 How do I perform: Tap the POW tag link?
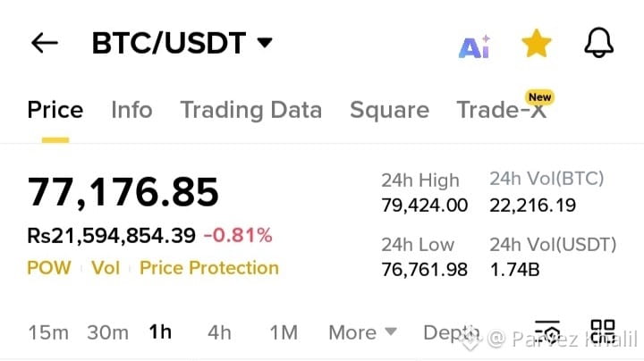coord(49,268)
